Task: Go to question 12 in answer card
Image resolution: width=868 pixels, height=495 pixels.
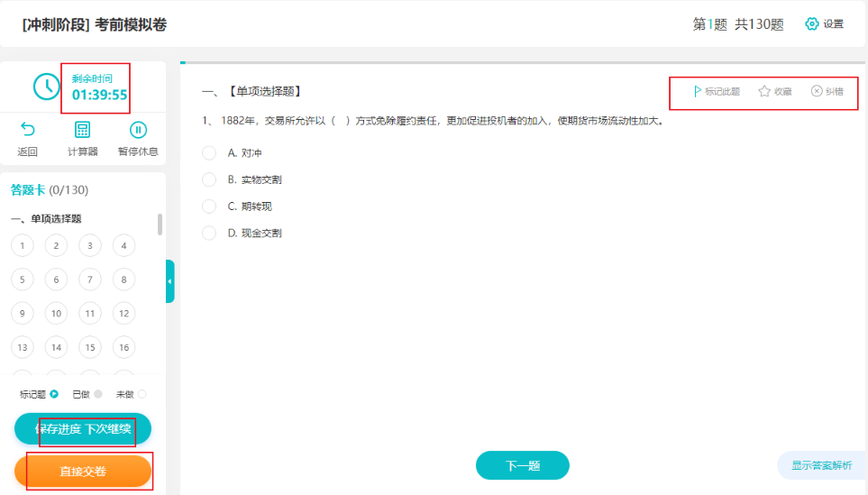Action: (x=123, y=314)
